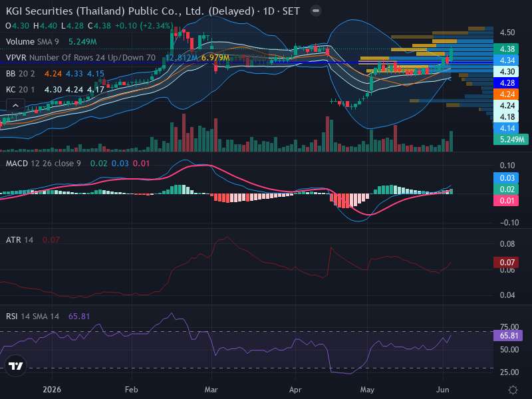532x399 pixels.
Task: Click the dark blue 4.28 price label
Action: click(506, 82)
